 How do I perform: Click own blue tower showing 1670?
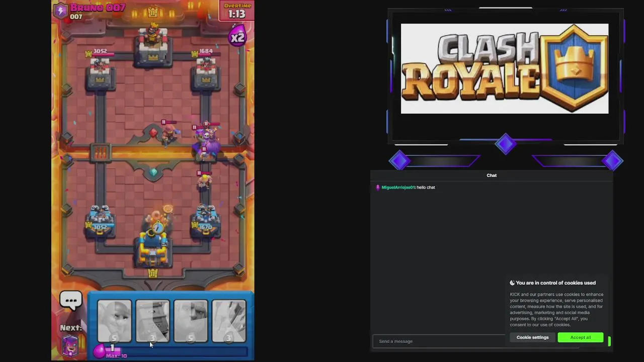[x=205, y=222]
